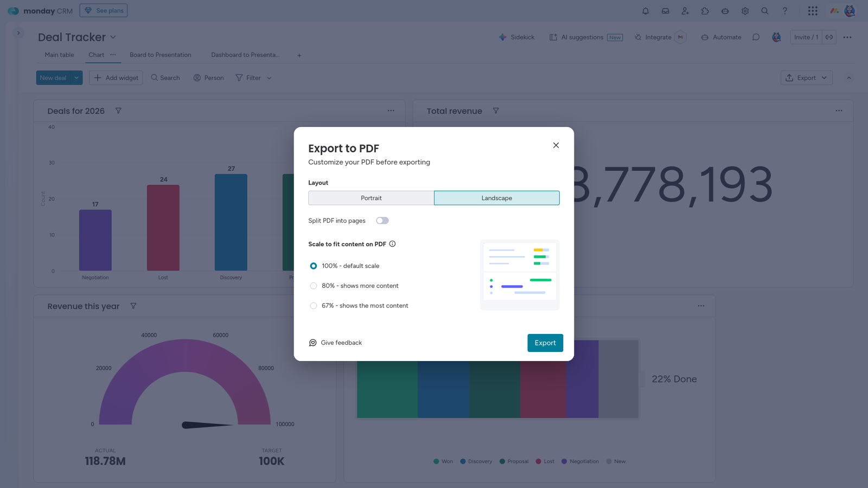The height and width of the screenshot is (488, 868).
Task: Open the Deal Tracker board dropdown
Action: (113, 37)
